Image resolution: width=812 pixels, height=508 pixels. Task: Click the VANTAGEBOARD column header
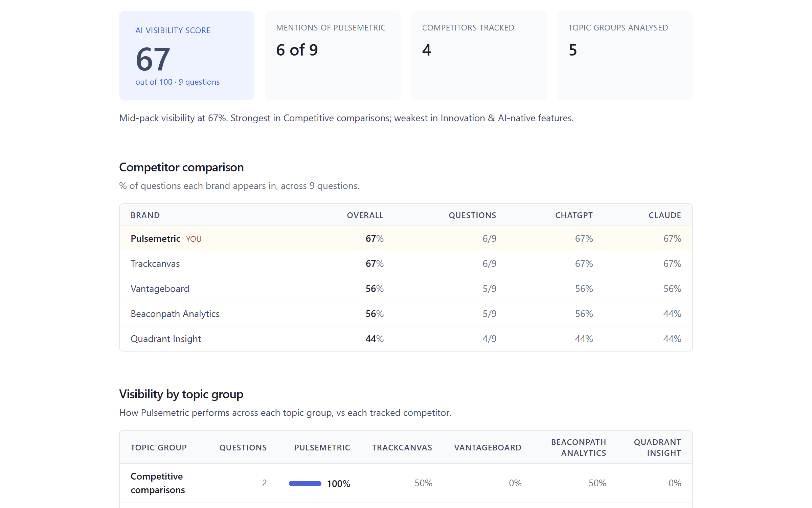click(488, 448)
